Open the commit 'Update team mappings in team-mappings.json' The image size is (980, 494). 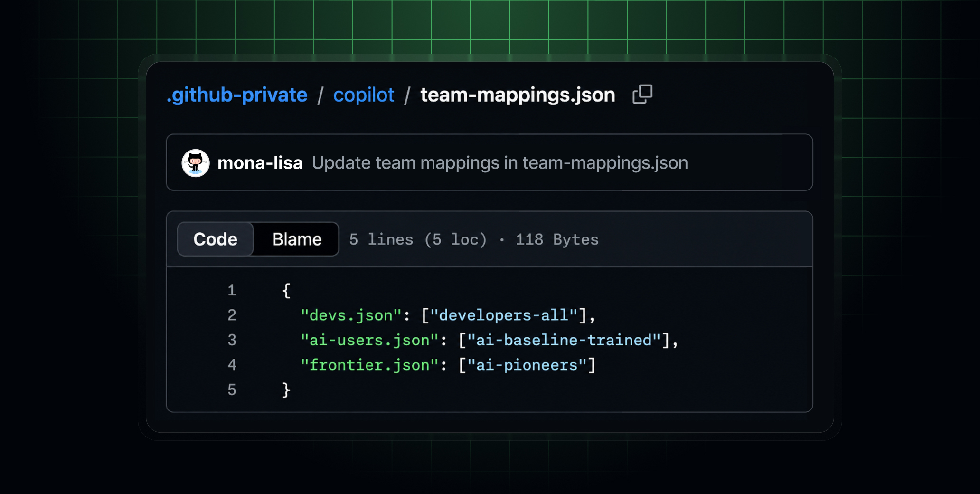pyautogui.click(x=499, y=163)
